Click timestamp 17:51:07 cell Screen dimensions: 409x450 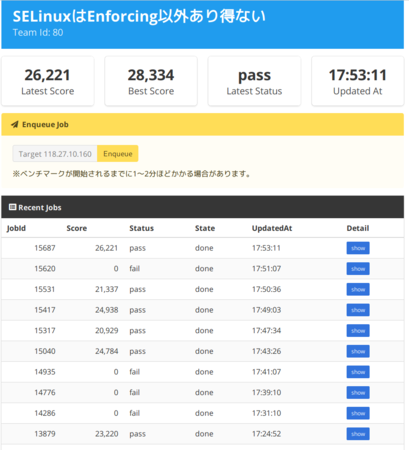(266, 269)
